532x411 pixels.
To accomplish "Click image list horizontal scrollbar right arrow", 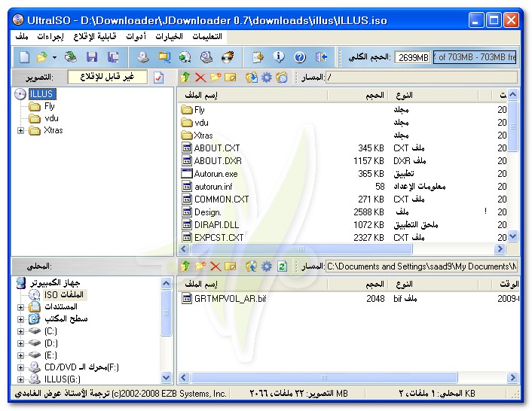I will tap(500, 249).
